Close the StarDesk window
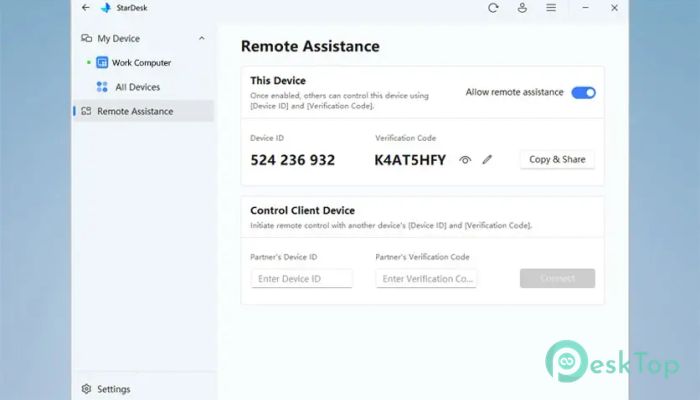The width and height of the screenshot is (700, 400). coord(614,8)
